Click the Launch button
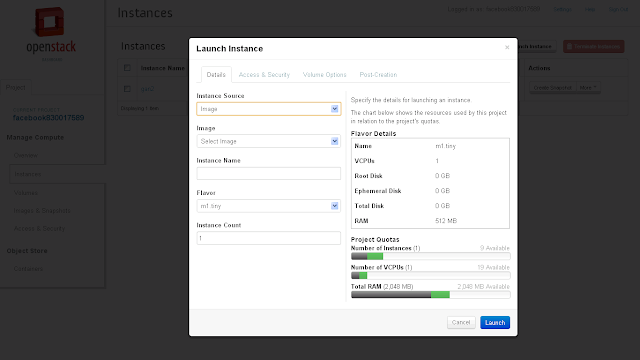 [x=495, y=322]
